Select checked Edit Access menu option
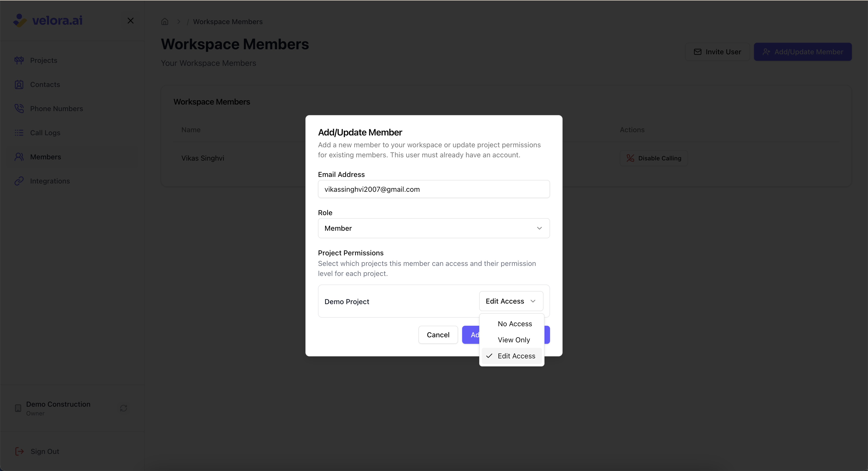Image resolution: width=868 pixels, height=471 pixels. pos(516,356)
